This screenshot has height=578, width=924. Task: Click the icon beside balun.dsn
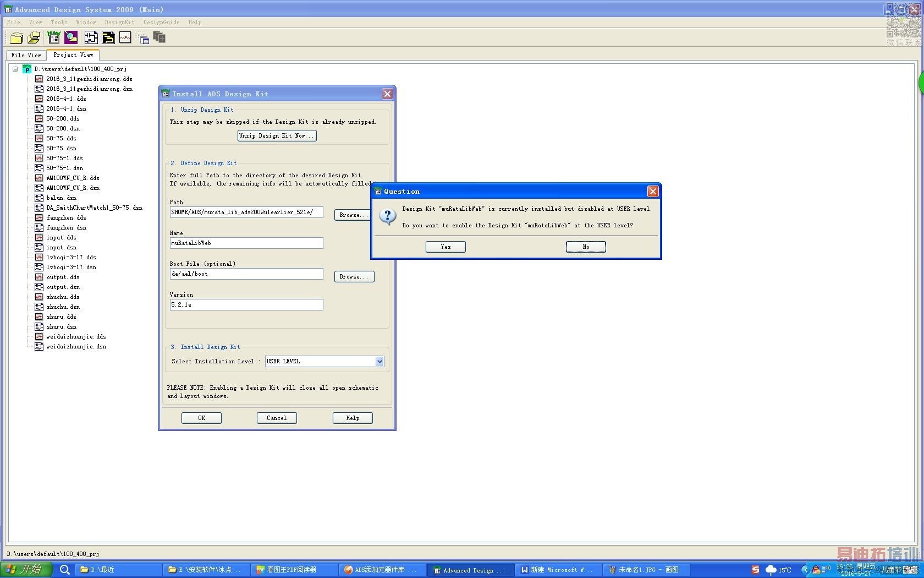pos(38,198)
